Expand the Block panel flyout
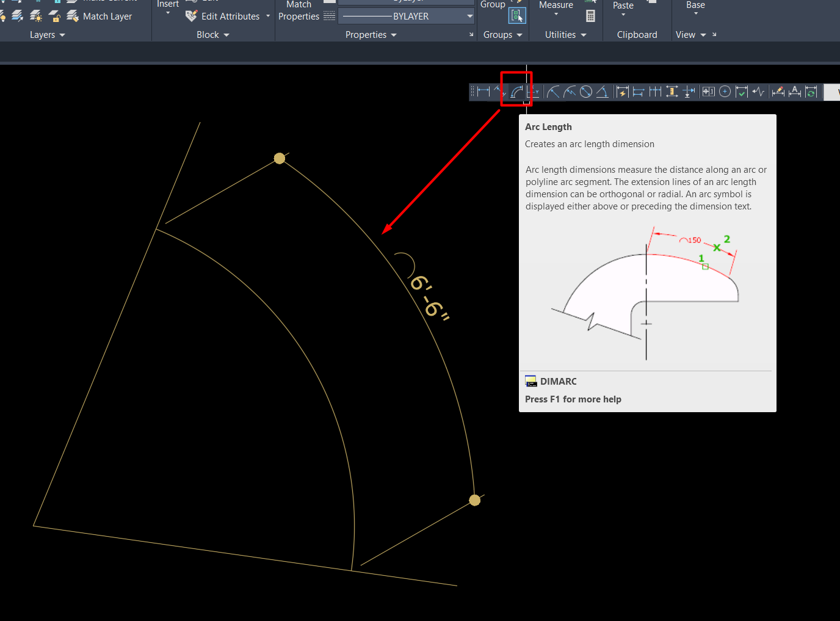This screenshot has height=621, width=840. coord(213,35)
